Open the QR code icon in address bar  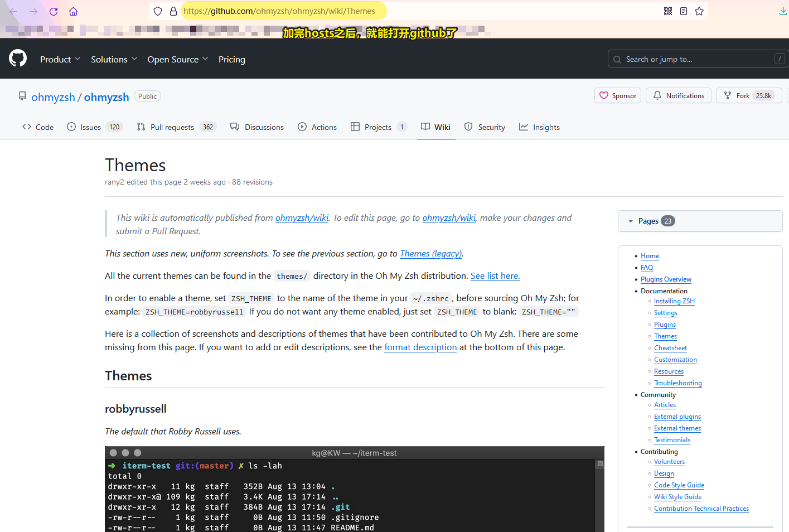[668, 11]
